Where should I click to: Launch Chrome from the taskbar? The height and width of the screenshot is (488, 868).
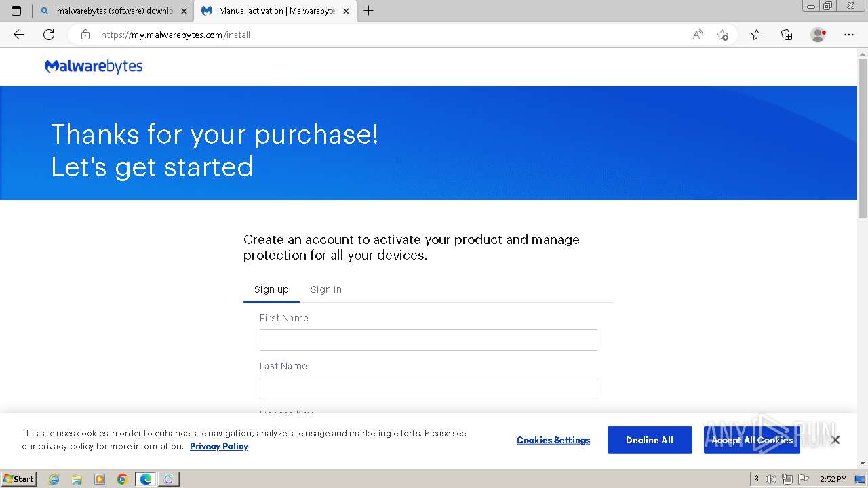[123, 479]
